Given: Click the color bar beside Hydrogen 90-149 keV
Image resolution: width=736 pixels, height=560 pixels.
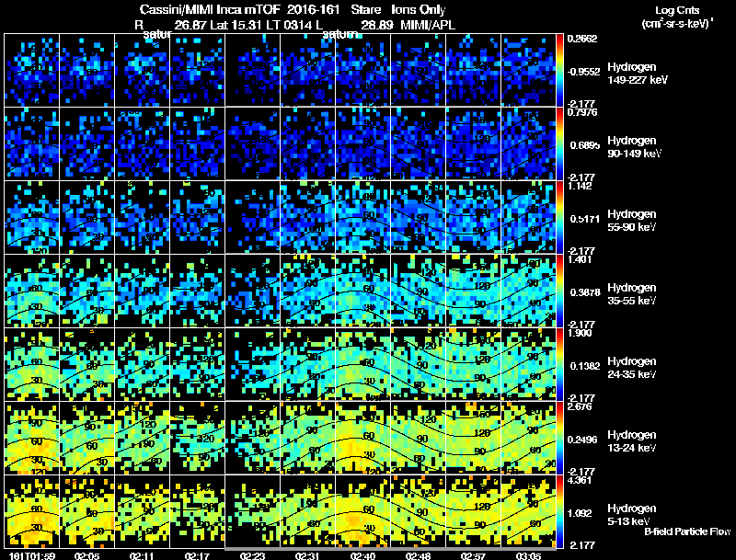Looking at the screenshot, I should pyautogui.click(x=559, y=144).
